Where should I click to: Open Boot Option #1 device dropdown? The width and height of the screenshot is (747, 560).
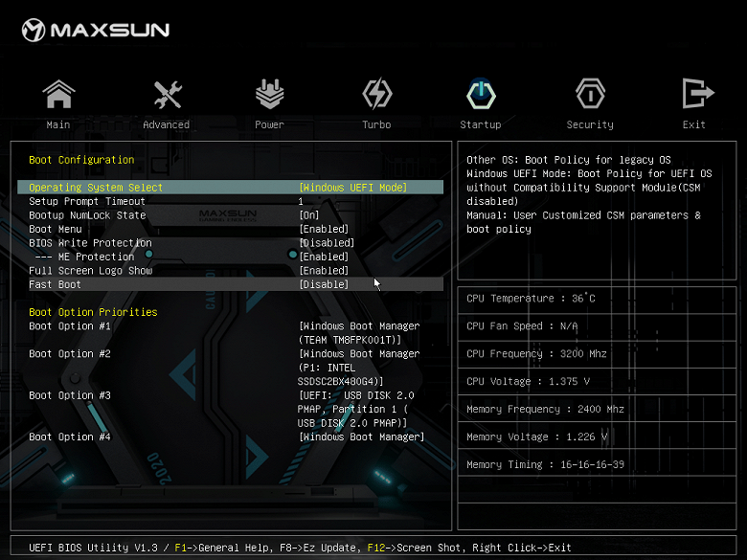(x=359, y=333)
